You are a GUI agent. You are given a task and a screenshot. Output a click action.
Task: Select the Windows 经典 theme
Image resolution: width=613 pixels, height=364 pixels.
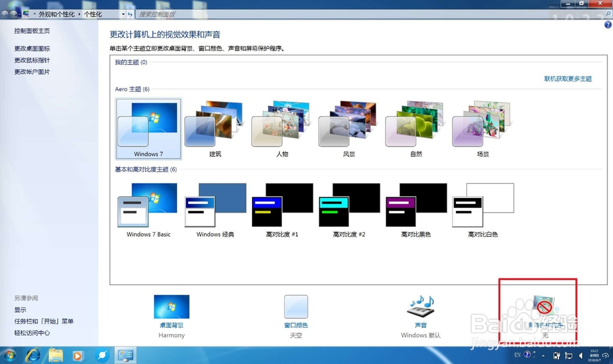[x=215, y=210]
